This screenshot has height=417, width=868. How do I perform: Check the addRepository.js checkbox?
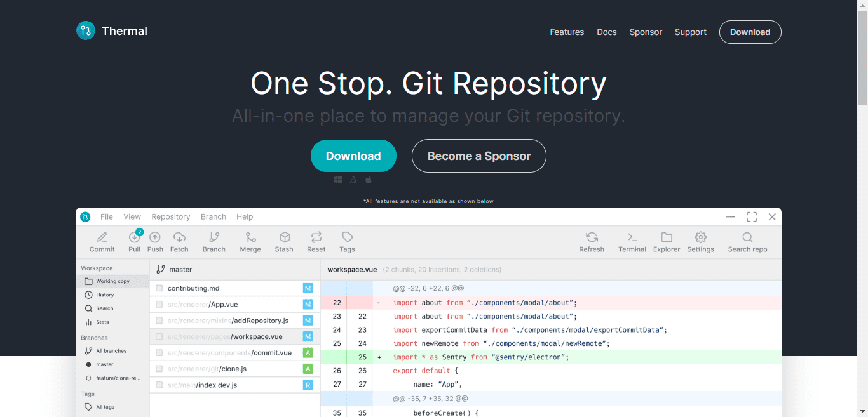159,321
